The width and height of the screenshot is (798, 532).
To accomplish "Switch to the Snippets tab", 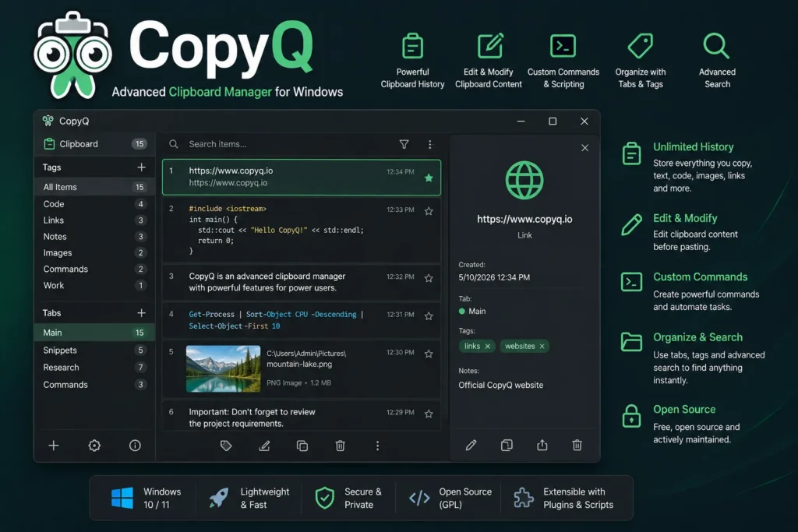I will (94, 351).
